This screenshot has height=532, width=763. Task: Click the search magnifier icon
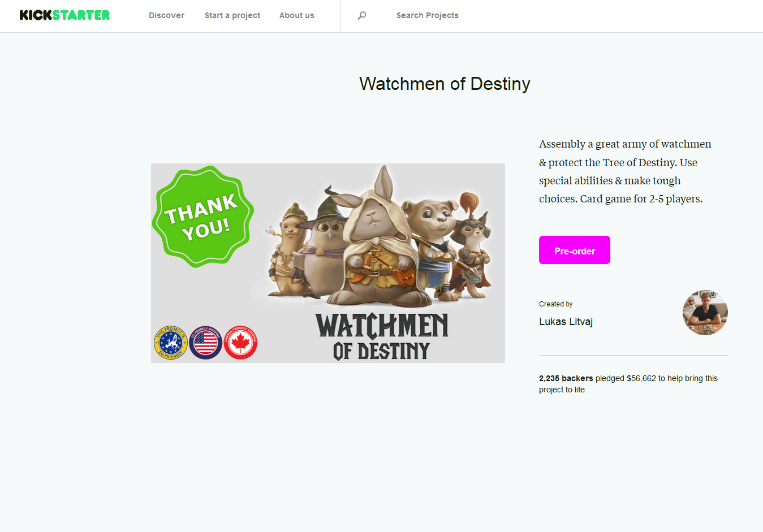pos(362,15)
